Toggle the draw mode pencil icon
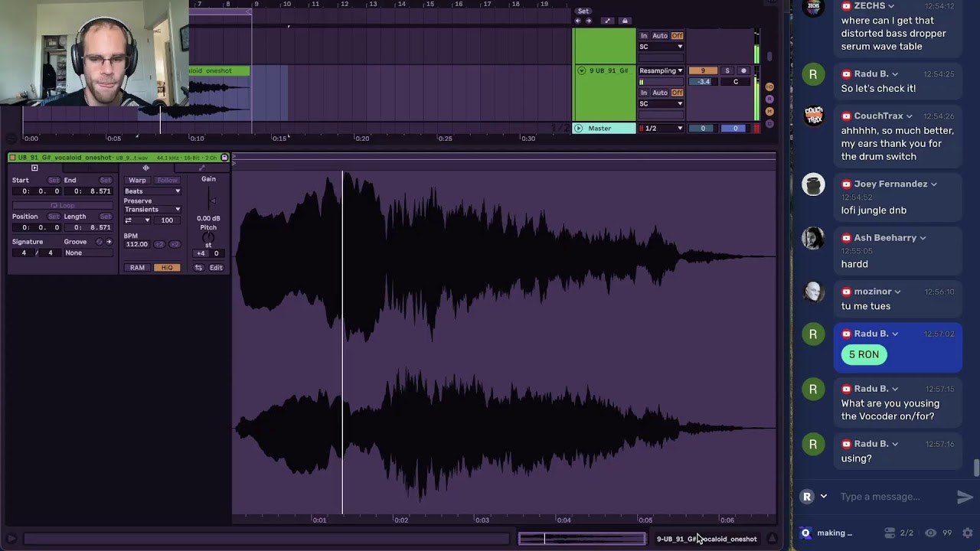Viewport: 980px width, 551px height. (x=607, y=21)
